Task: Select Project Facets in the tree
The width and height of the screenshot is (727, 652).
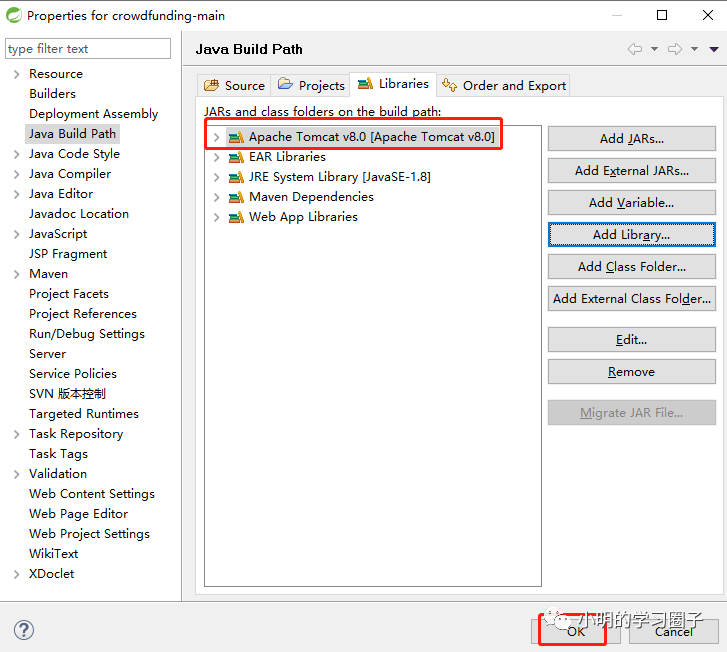Action: [x=69, y=294]
